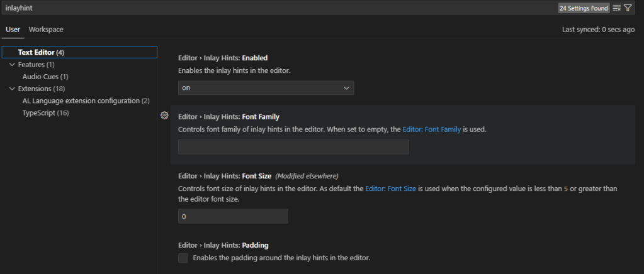Open AL Language extension configuration category

86,101
